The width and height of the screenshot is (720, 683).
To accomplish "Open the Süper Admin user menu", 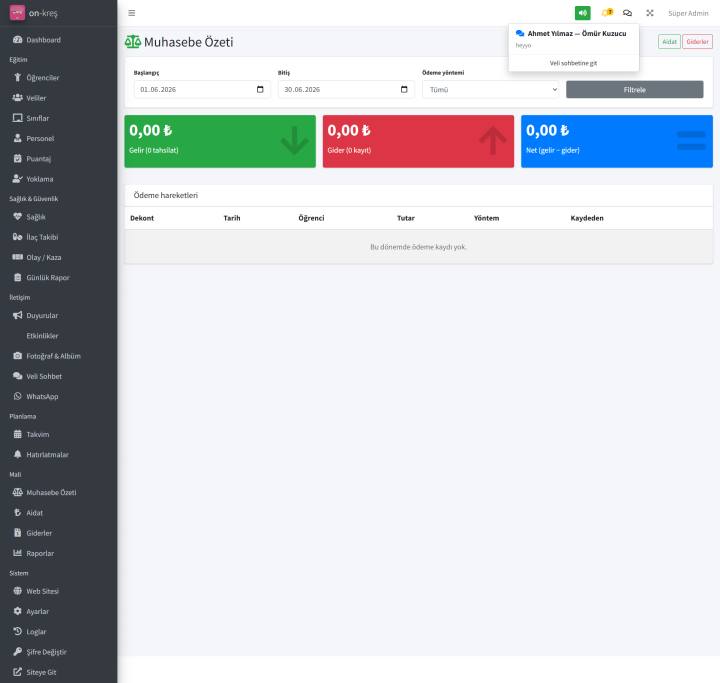I will tap(688, 13).
